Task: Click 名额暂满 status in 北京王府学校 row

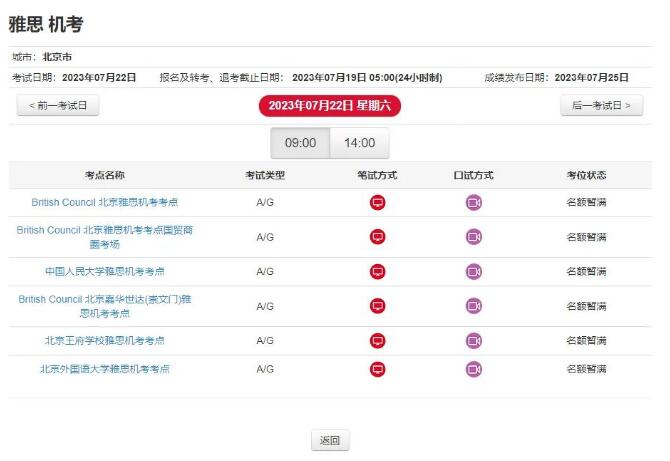Action: point(586,341)
